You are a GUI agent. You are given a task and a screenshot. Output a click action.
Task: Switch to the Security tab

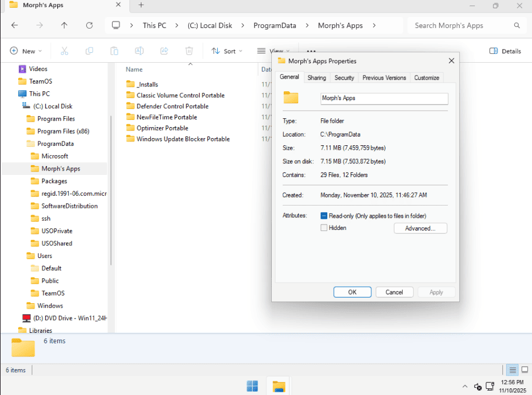tap(344, 78)
